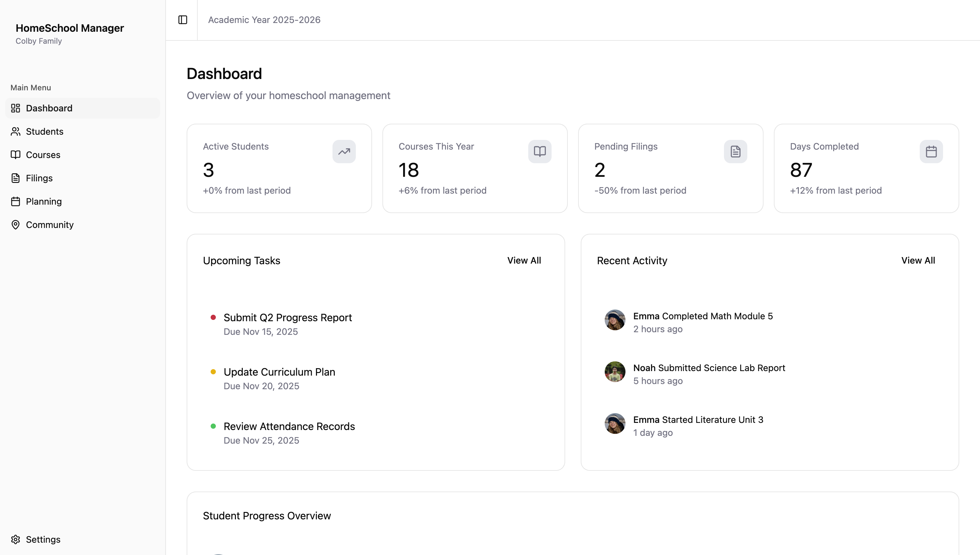Open the Review Attendance Records task
The height and width of the screenshot is (555, 980).
pyautogui.click(x=289, y=426)
